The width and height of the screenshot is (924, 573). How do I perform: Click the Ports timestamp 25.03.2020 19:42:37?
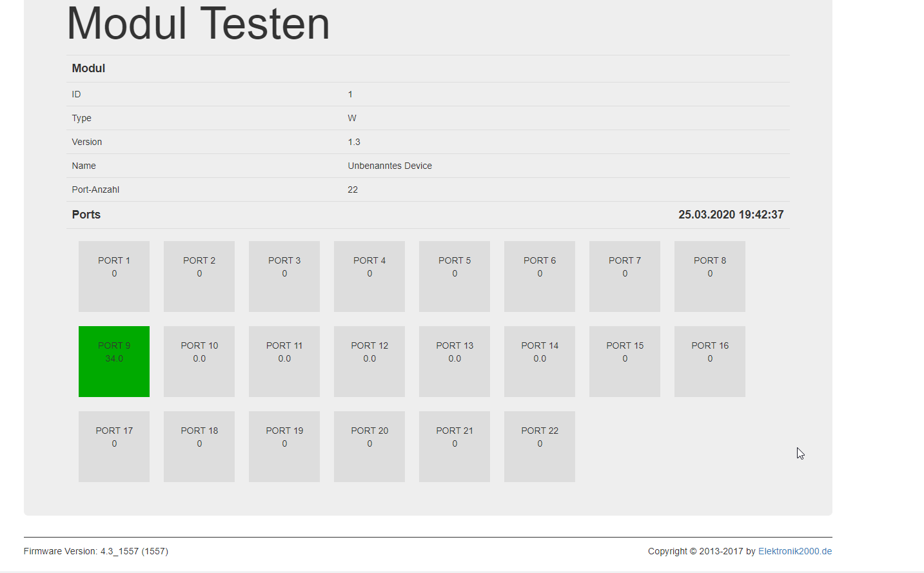pyautogui.click(x=731, y=215)
